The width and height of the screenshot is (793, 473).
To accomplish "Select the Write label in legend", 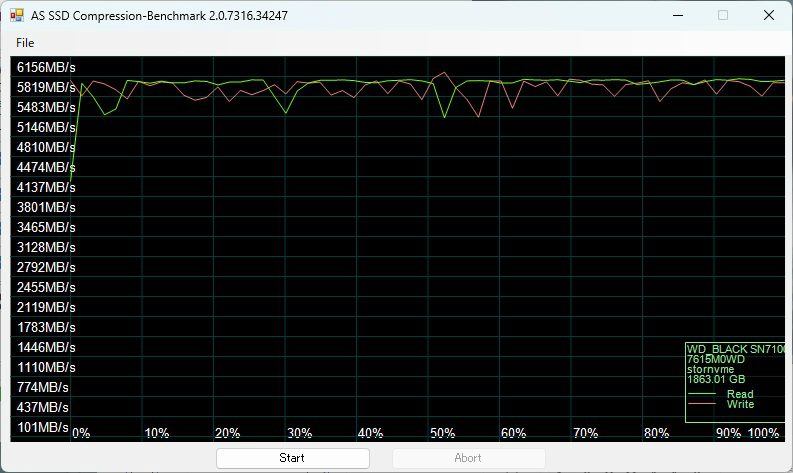I will coord(740,404).
